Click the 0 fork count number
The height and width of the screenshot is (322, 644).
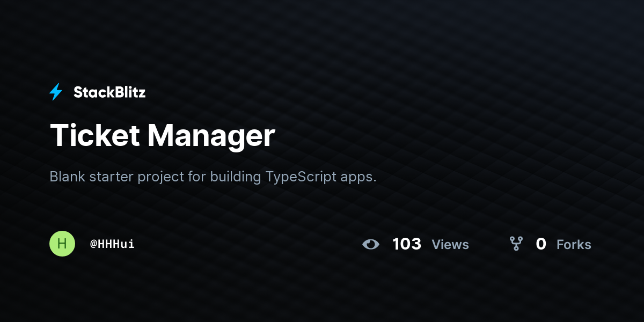(541, 244)
